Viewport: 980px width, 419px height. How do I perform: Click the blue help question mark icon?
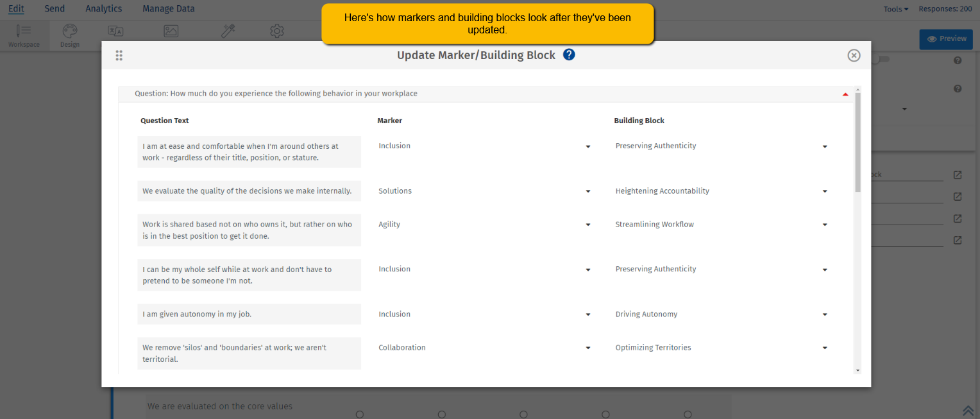[569, 55]
